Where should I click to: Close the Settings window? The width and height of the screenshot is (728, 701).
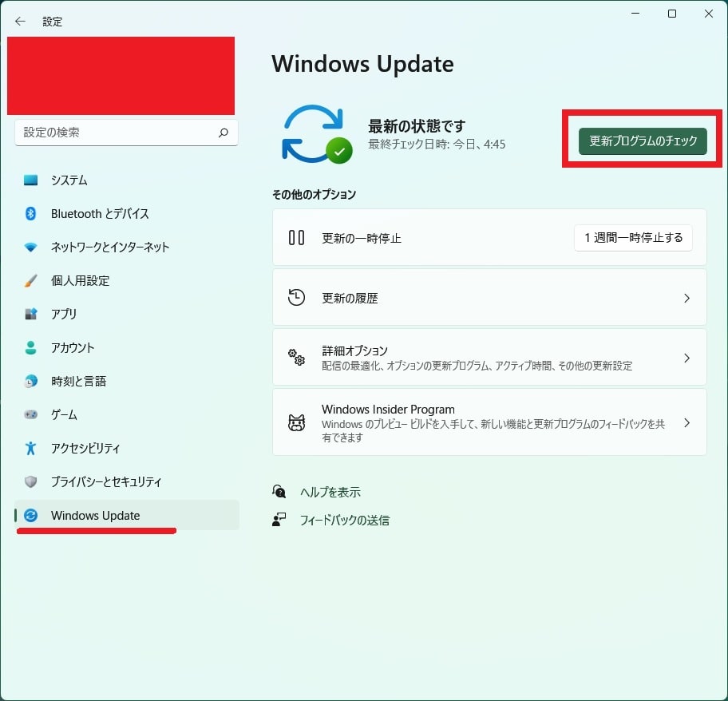click(x=709, y=14)
